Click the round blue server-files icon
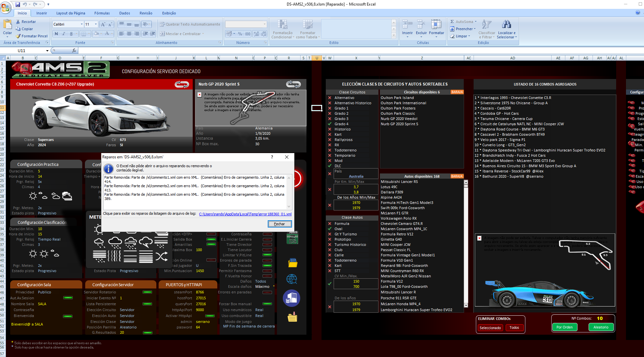This screenshot has height=357, width=644. coord(291,298)
